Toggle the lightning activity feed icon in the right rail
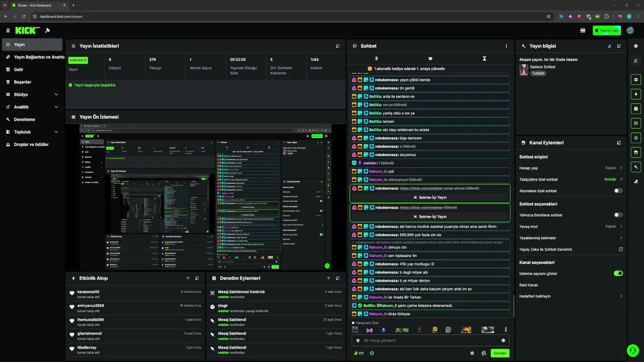The height and width of the screenshot is (362, 644). point(636,94)
